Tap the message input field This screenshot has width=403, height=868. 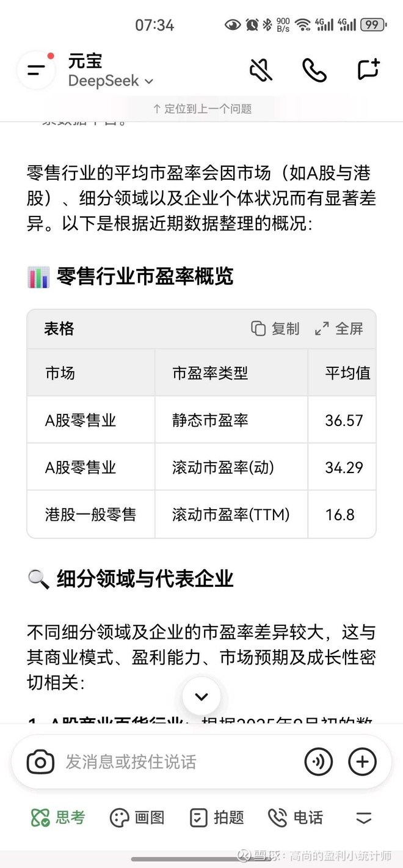(x=177, y=762)
